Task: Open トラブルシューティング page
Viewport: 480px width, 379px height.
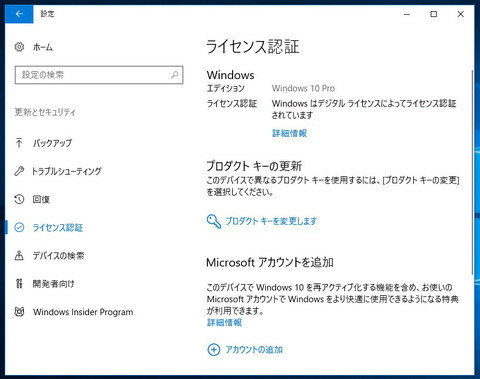Action: (x=66, y=171)
